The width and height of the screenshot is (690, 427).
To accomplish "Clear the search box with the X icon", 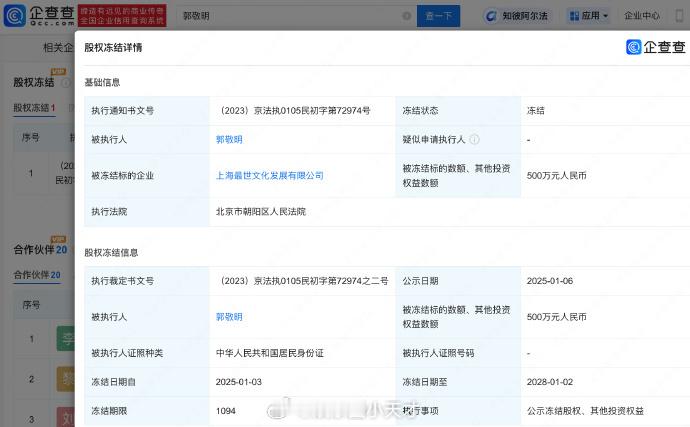I will point(407,16).
